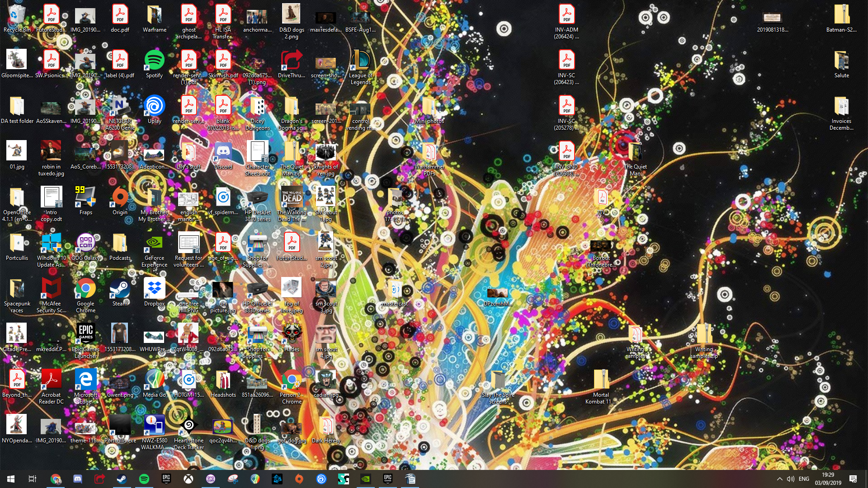Open the volume control in system tray

790,479
